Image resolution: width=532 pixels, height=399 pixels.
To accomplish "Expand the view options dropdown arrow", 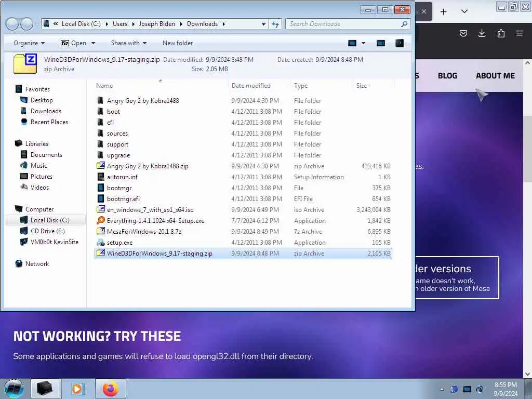I will 363,43.
